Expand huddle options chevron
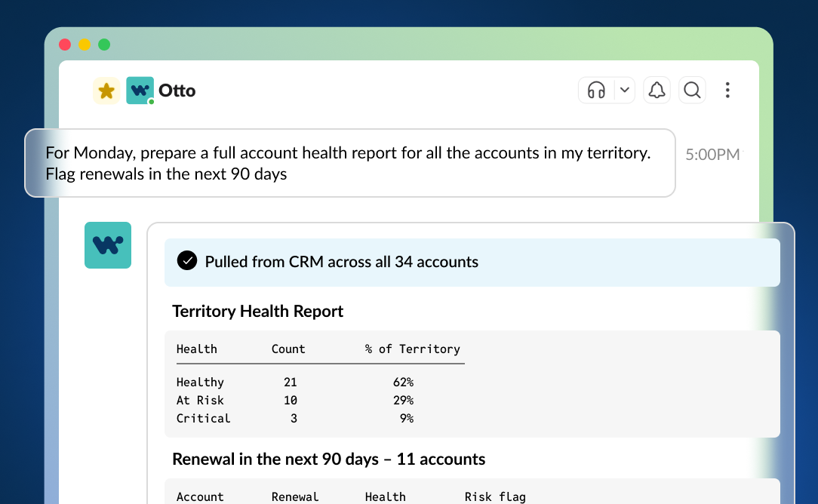818x504 pixels. [625, 91]
